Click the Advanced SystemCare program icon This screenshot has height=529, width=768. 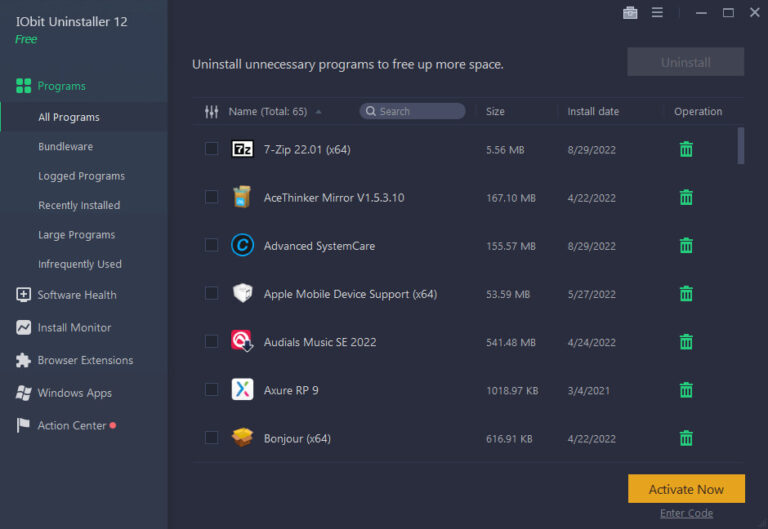tap(242, 245)
